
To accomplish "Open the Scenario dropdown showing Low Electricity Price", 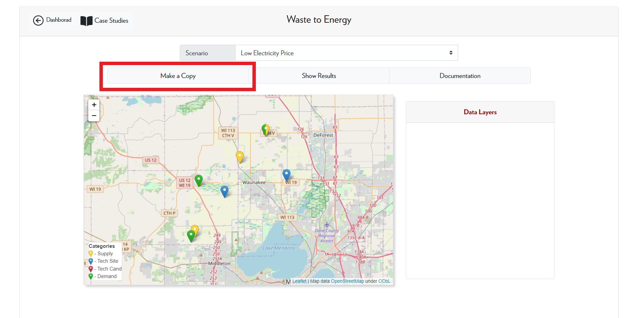I will (x=346, y=53).
